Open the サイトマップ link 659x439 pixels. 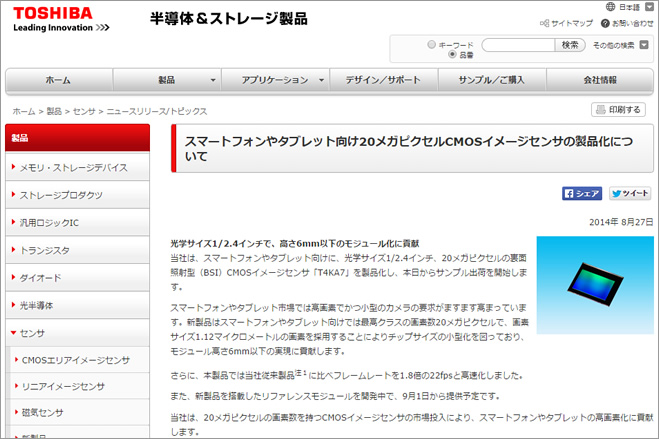pos(572,24)
